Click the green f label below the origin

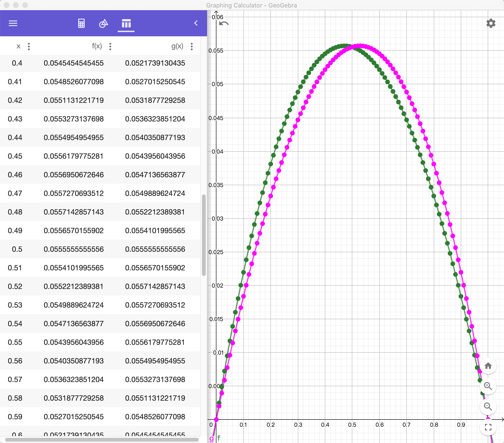[219, 438]
